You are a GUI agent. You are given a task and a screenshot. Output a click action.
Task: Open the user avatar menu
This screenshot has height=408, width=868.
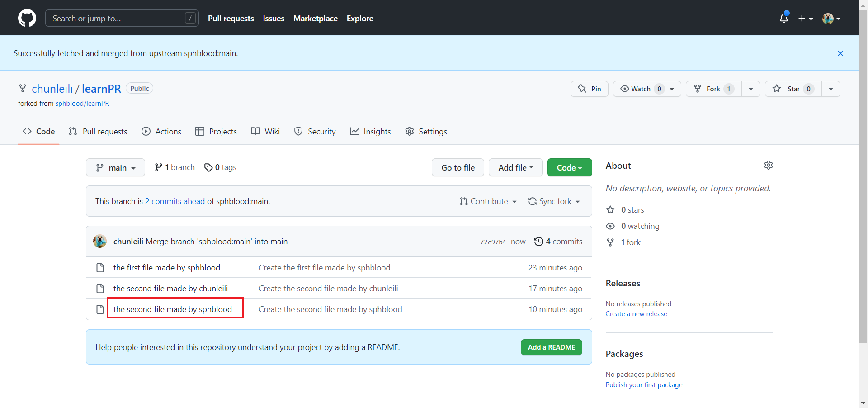click(x=831, y=19)
